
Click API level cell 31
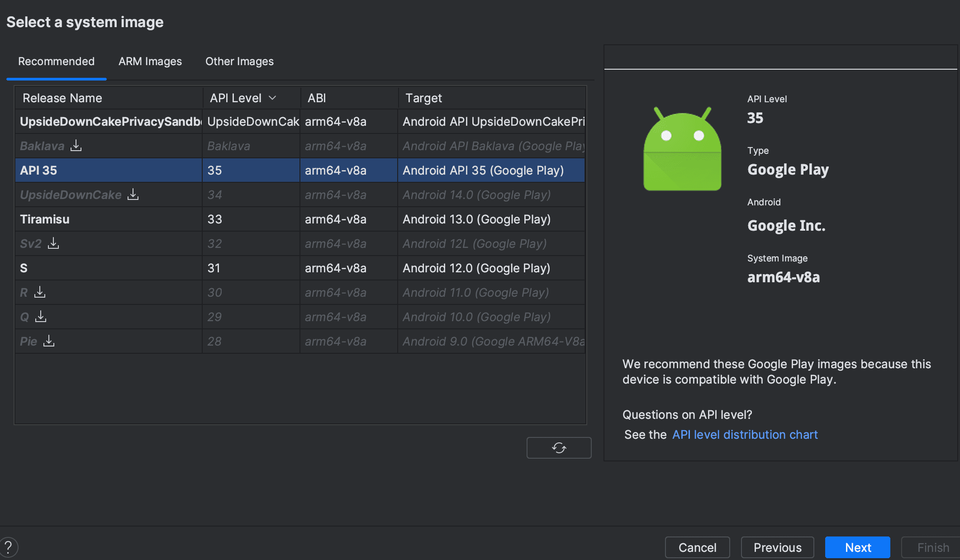[251, 268]
